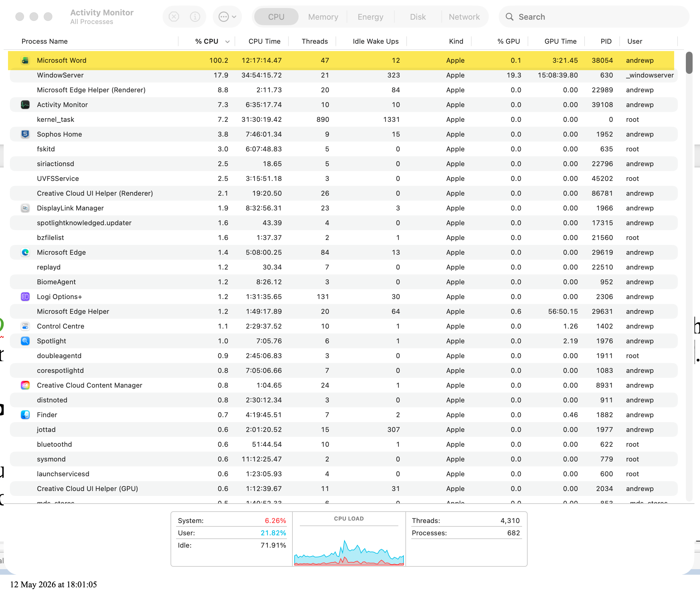Select the Energy tab
Screen dimensions: 700x603
pos(370,17)
